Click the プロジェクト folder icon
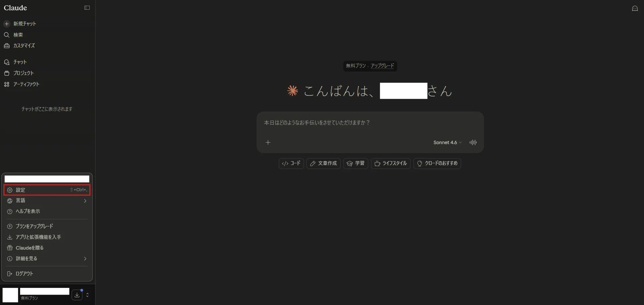This screenshot has height=305, width=644. click(x=7, y=73)
